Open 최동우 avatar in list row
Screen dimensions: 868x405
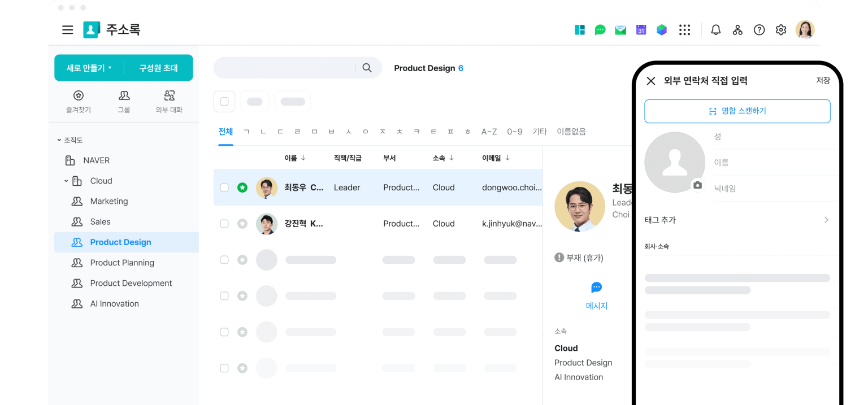point(267,188)
